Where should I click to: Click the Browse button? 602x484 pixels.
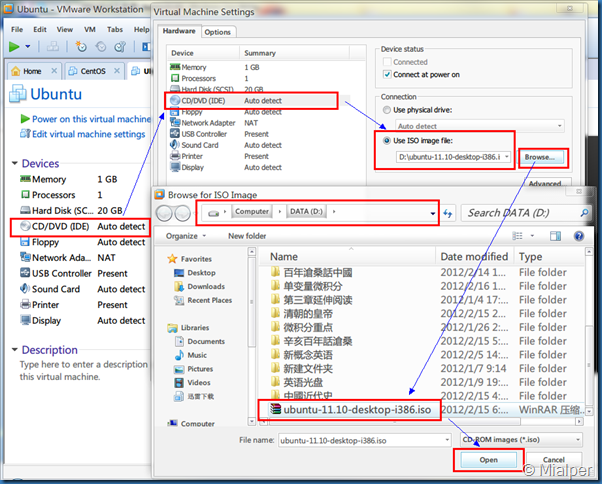coord(541,157)
